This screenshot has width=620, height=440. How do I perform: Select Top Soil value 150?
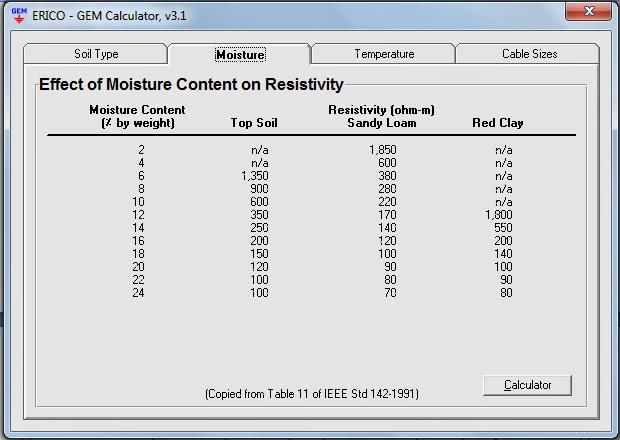click(259, 253)
